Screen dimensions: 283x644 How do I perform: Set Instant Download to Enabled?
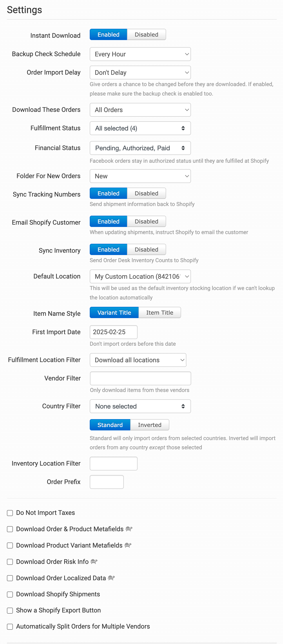pyautogui.click(x=108, y=35)
